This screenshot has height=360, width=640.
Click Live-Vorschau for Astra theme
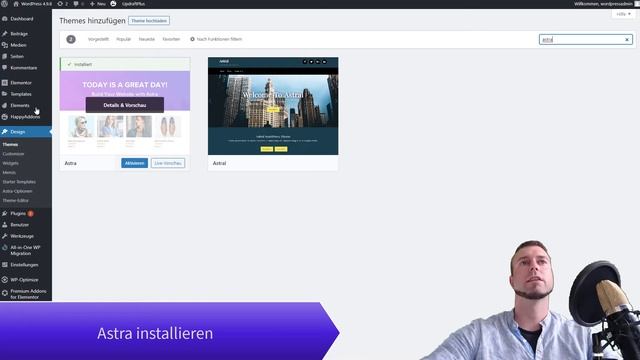(x=168, y=163)
